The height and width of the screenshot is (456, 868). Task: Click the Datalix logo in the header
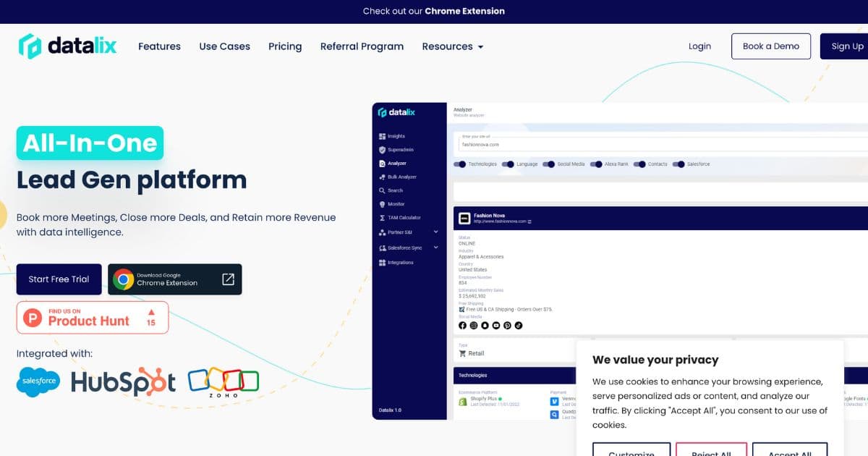coord(67,46)
